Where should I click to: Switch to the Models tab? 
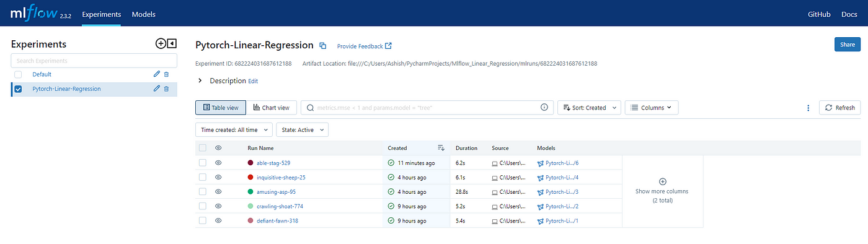coord(144,14)
